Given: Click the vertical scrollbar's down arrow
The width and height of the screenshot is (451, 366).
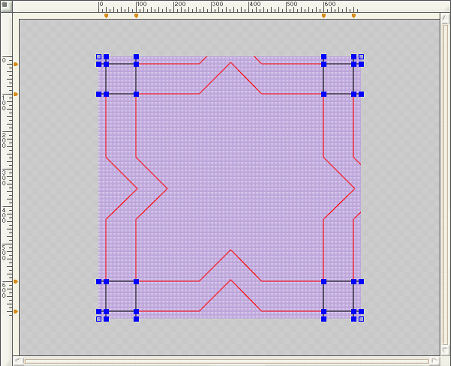Looking at the screenshot, I should [x=445, y=350].
